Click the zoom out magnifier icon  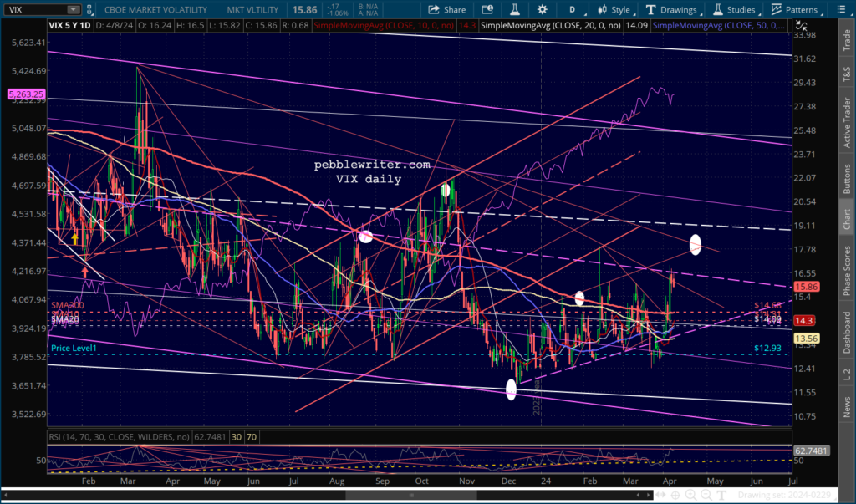[706, 496]
